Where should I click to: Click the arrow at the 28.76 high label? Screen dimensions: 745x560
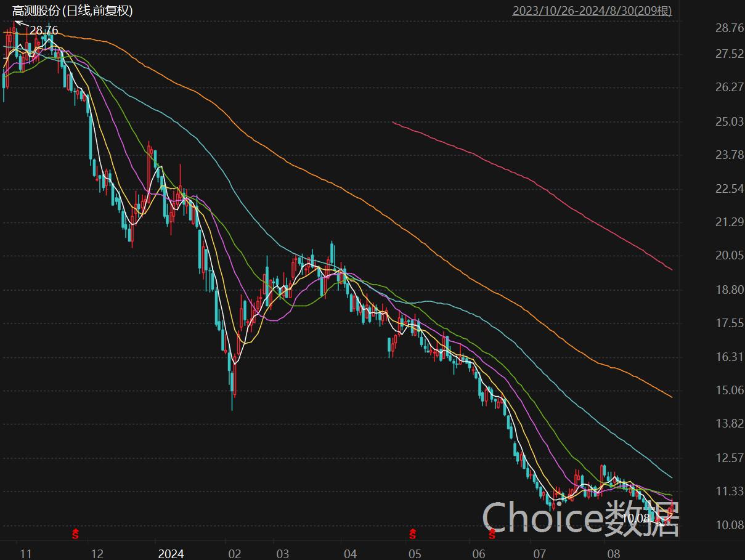click(x=21, y=25)
